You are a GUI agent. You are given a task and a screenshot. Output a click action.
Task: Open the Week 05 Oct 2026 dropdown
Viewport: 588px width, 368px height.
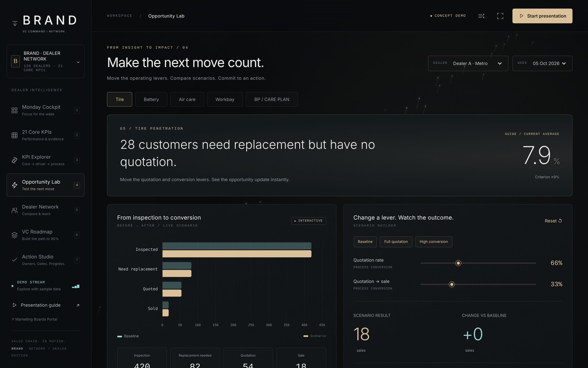[542, 63]
